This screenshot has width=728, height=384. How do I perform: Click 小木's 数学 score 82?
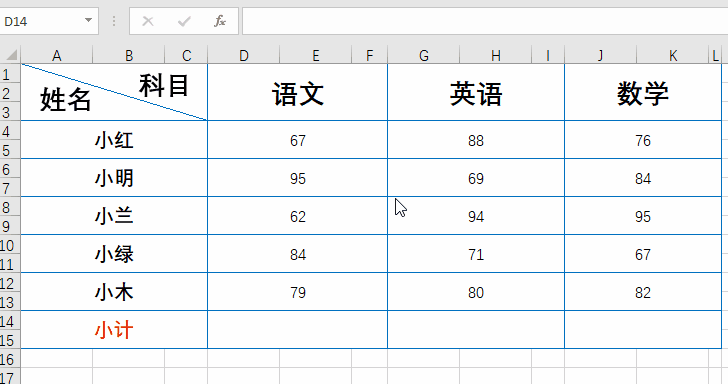pyautogui.click(x=643, y=292)
